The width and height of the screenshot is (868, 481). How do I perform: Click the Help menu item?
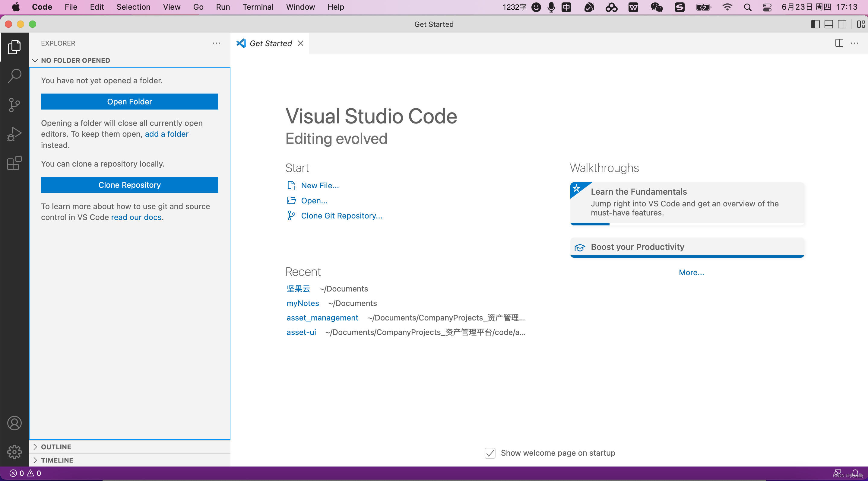pyautogui.click(x=335, y=7)
